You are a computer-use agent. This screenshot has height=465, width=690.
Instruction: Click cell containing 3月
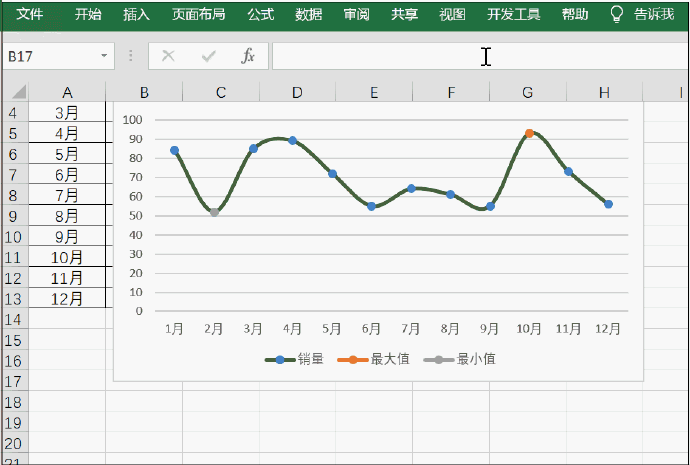(67, 113)
